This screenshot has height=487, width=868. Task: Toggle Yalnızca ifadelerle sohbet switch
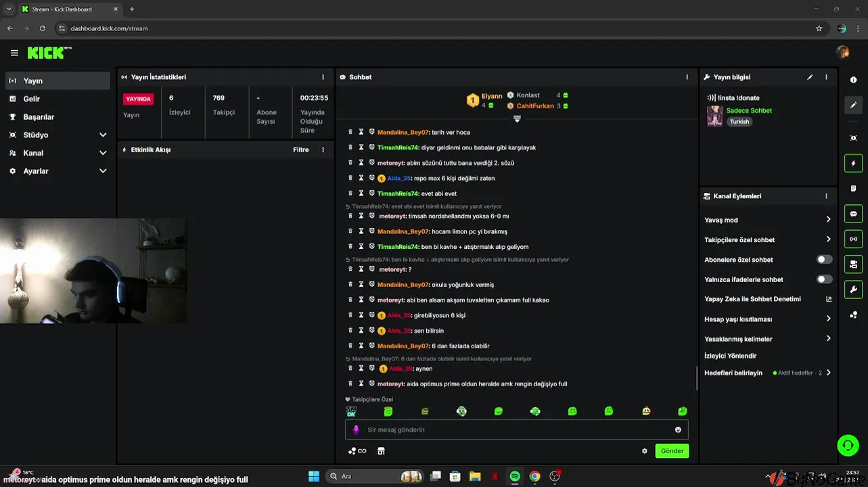[x=824, y=279]
